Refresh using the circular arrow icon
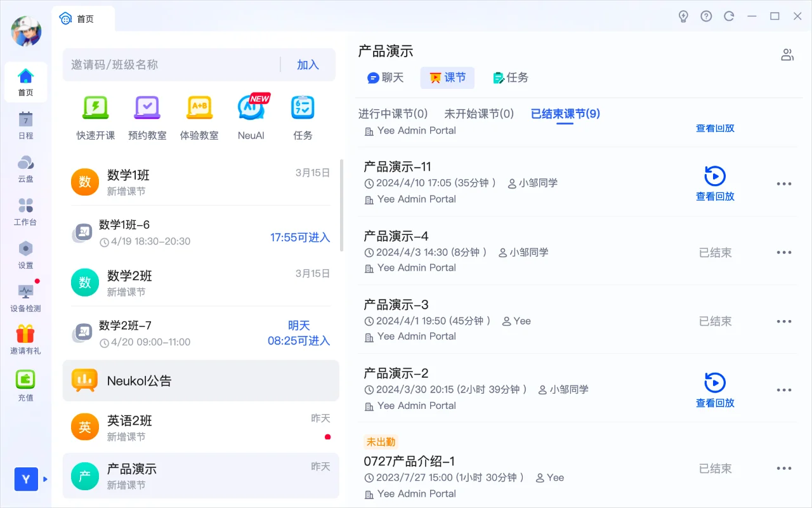The width and height of the screenshot is (812, 508). click(729, 16)
